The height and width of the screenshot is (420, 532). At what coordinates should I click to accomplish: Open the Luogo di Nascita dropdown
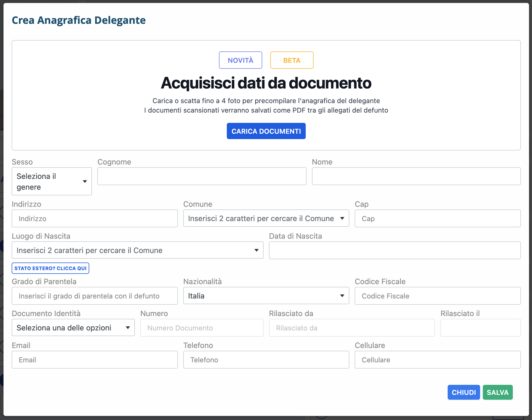[x=137, y=250]
